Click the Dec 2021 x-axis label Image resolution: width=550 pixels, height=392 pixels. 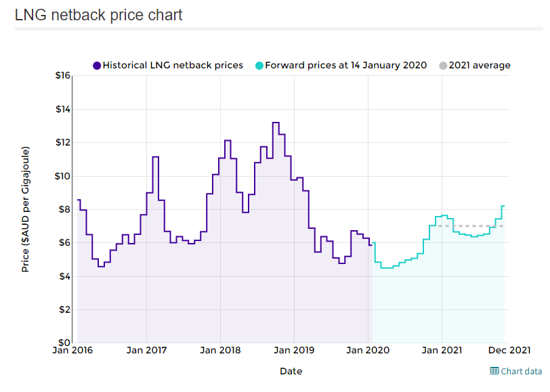(x=509, y=350)
